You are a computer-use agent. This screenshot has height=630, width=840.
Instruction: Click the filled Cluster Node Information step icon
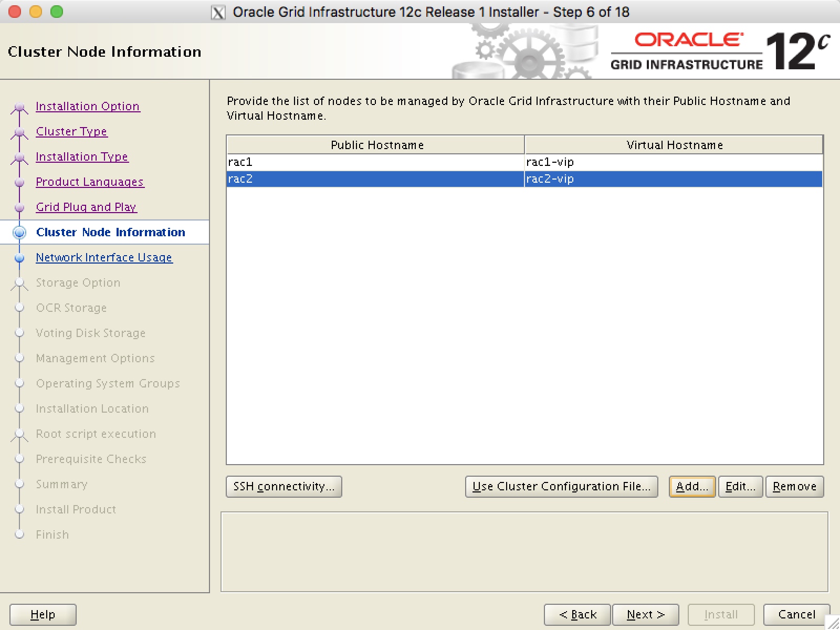coord(20,232)
